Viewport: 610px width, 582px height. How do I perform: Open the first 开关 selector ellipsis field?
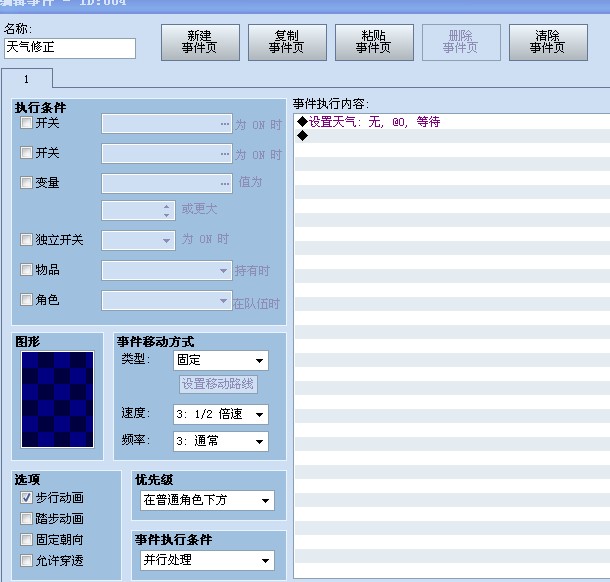167,124
